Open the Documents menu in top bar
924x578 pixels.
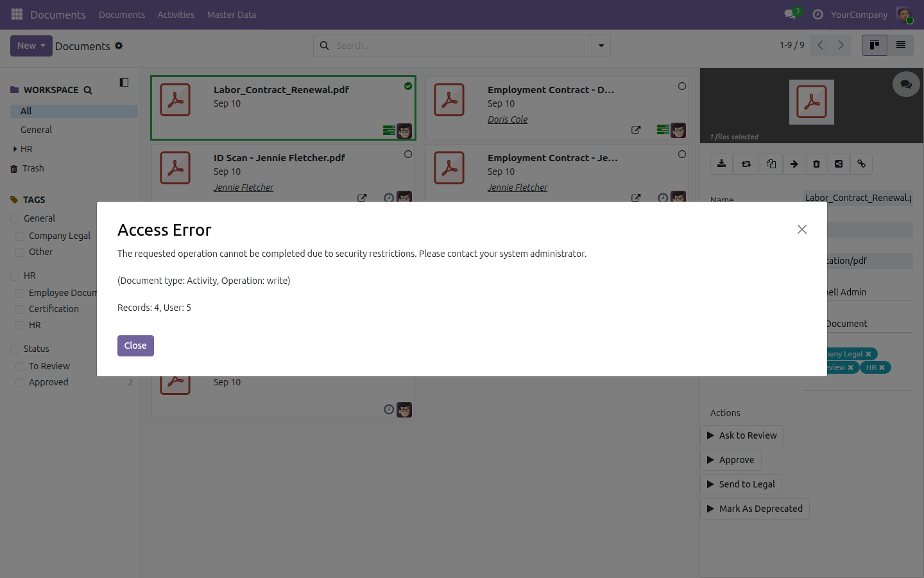click(122, 15)
